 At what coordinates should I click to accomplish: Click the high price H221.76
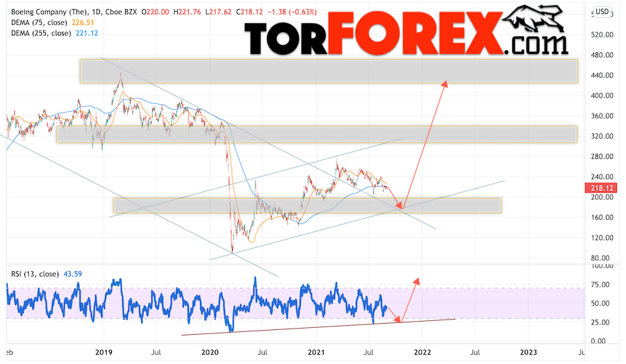[187, 12]
